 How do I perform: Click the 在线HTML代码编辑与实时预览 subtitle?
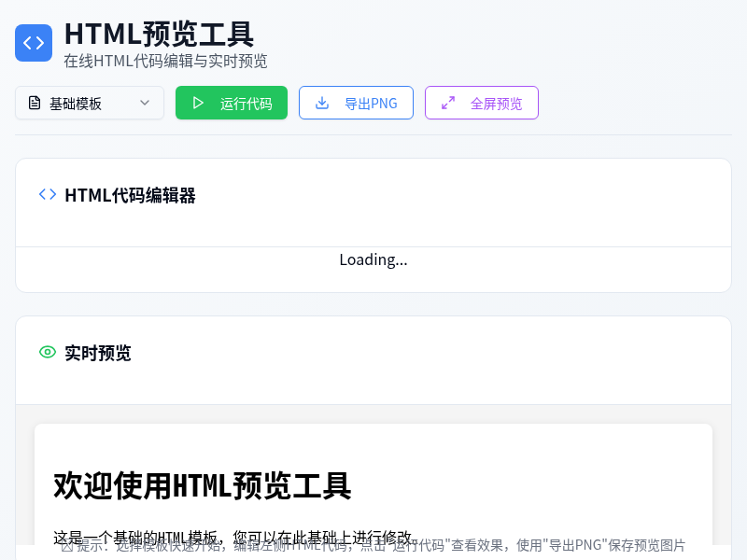click(x=165, y=62)
